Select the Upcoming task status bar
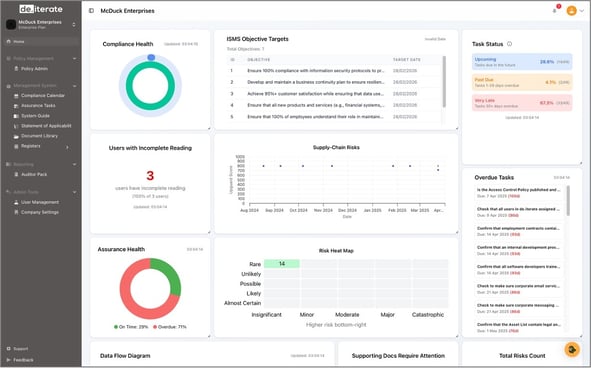This screenshot has width=591, height=368. point(522,62)
